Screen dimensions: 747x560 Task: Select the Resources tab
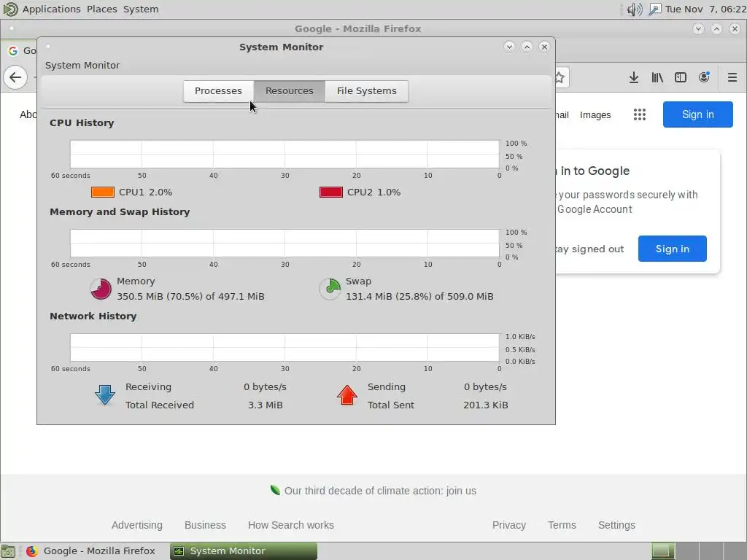(x=289, y=91)
